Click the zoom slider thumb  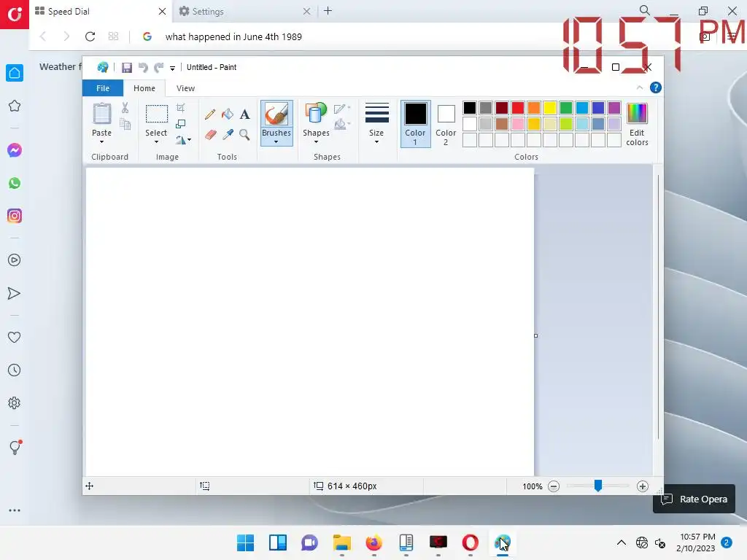[598, 486]
